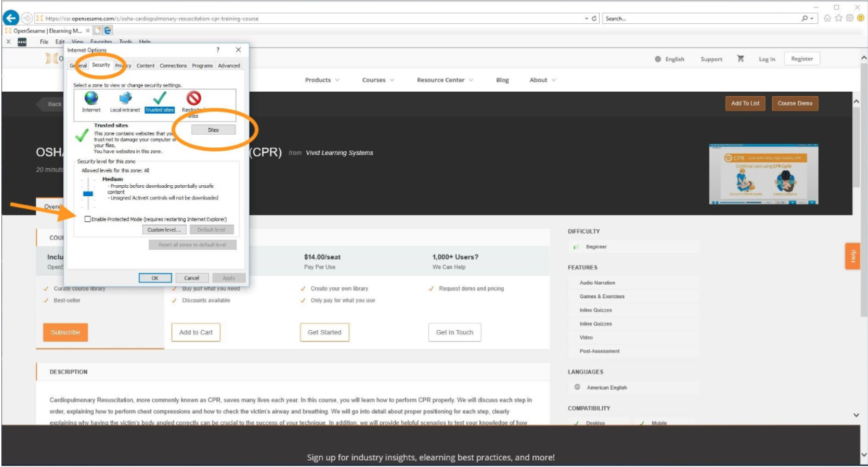Switch to the Connections tab
This screenshot has height=467, width=868.
173,66
